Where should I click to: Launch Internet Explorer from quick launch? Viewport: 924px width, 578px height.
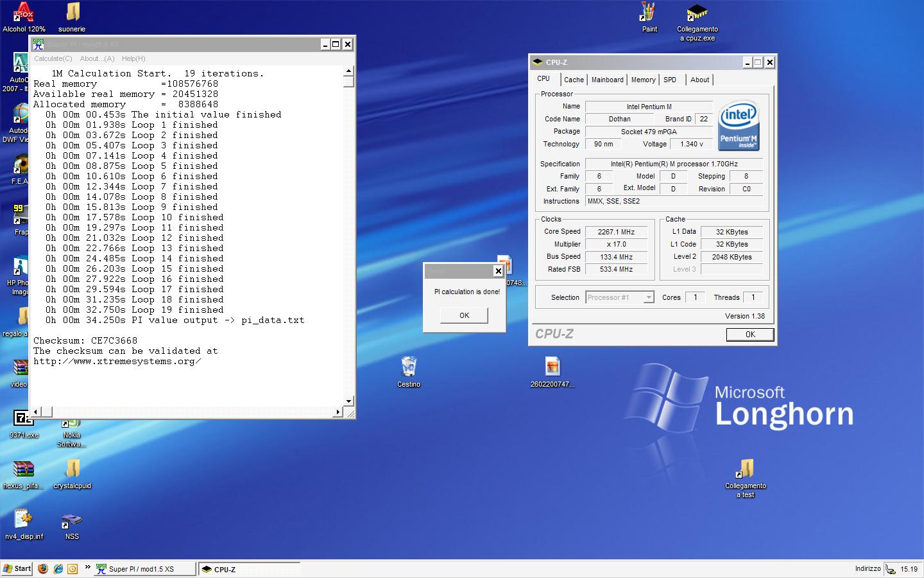click(58, 569)
